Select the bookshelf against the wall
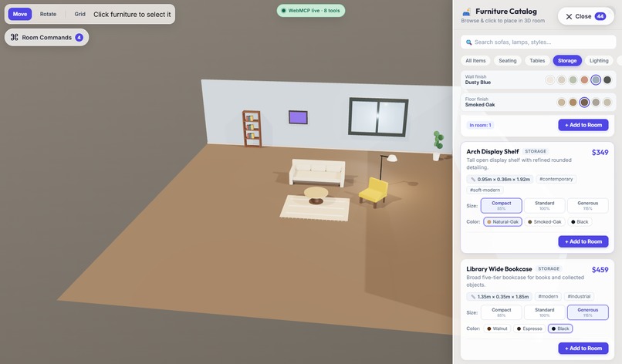The image size is (622, 364). [x=252, y=129]
